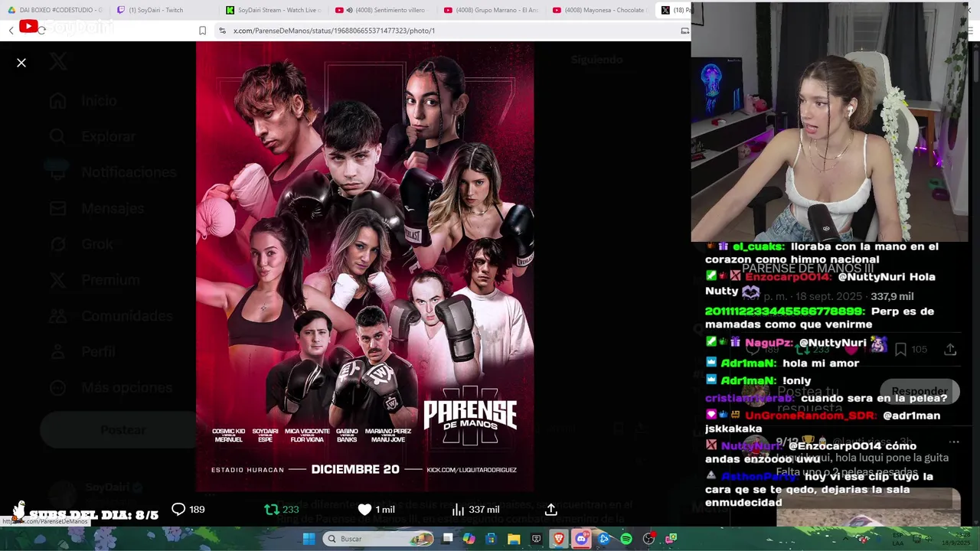Open File Explorer from the taskbar

(514, 539)
